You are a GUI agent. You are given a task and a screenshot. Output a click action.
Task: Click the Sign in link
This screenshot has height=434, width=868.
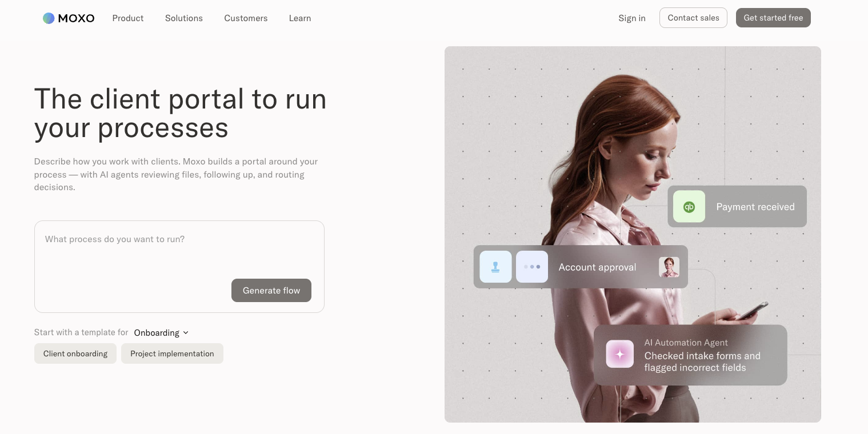[x=631, y=18]
